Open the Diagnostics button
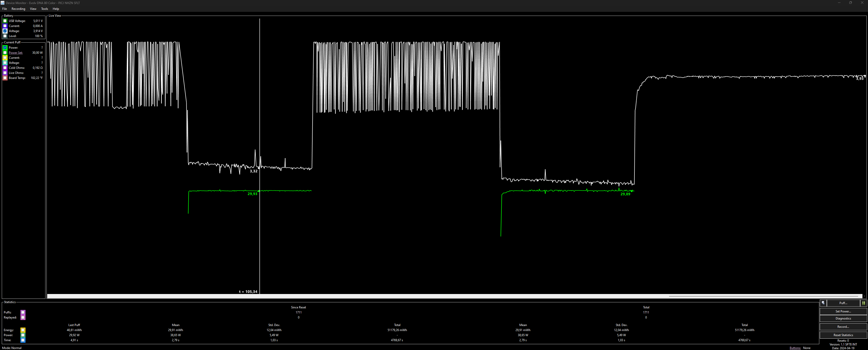Viewport: 868px width, 350px height. [x=843, y=318]
